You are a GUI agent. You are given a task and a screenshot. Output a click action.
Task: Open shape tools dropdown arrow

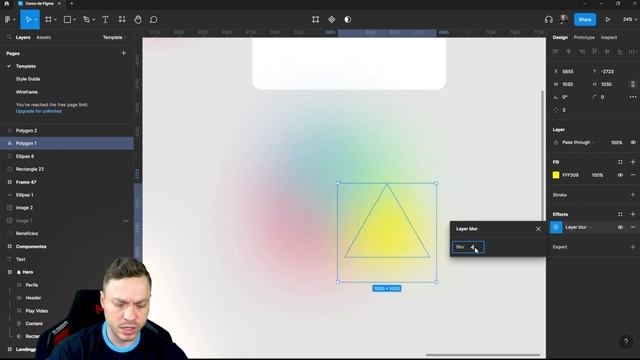[75, 20]
